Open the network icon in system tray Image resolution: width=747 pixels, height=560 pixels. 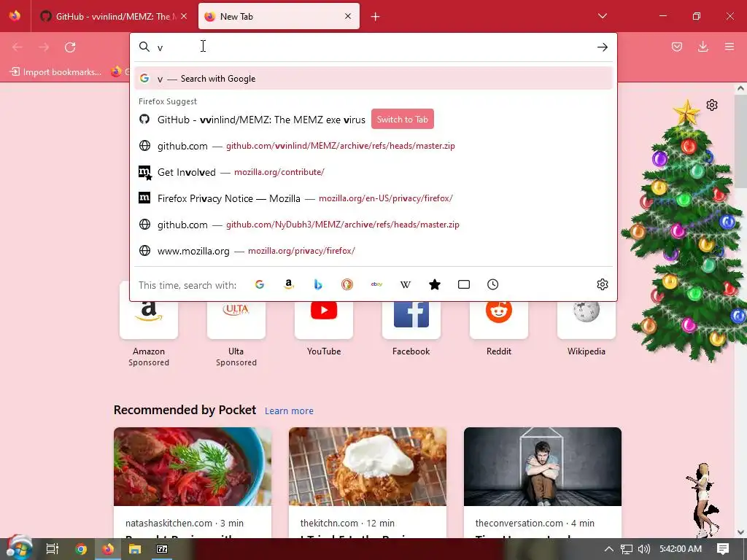coord(627,549)
